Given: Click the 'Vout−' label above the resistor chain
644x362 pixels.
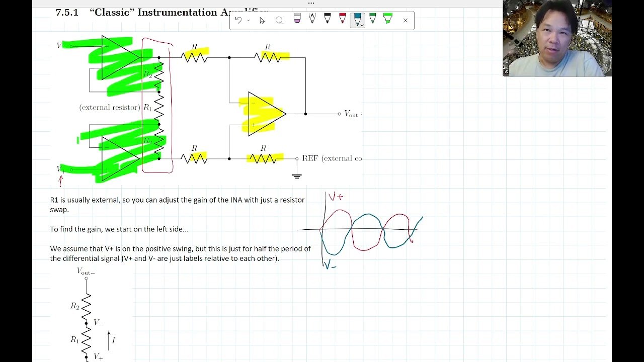Looking at the screenshot, I should click(86, 271).
